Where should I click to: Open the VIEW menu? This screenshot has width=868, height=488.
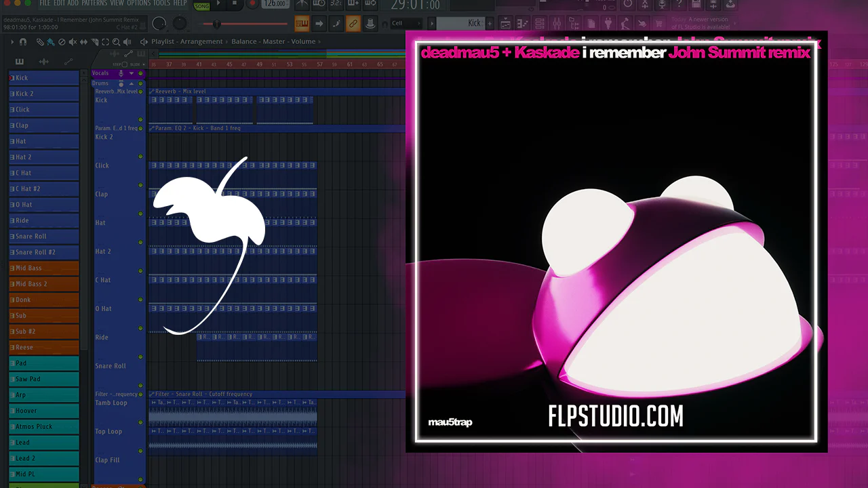pos(118,3)
